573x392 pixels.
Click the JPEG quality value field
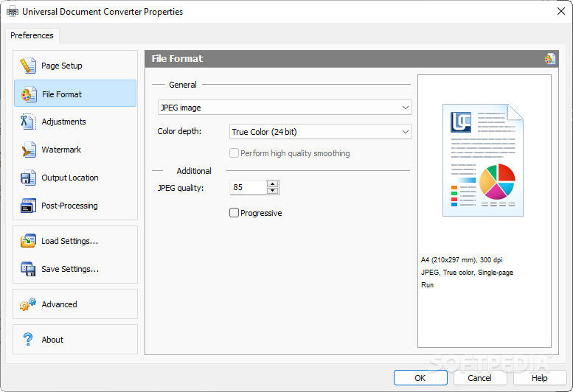tap(249, 187)
